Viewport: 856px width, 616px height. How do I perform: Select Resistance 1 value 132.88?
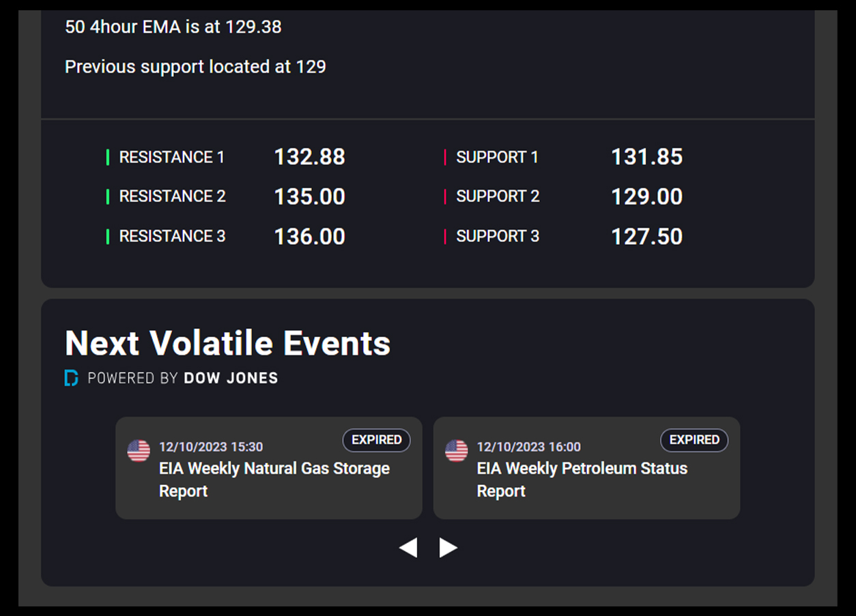click(309, 157)
